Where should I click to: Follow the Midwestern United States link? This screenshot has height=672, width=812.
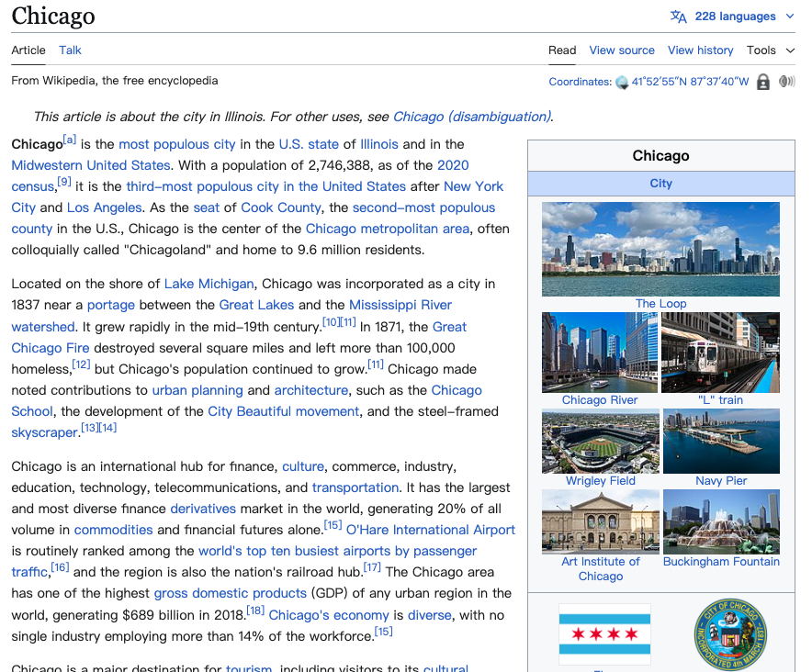[x=91, y=165]
